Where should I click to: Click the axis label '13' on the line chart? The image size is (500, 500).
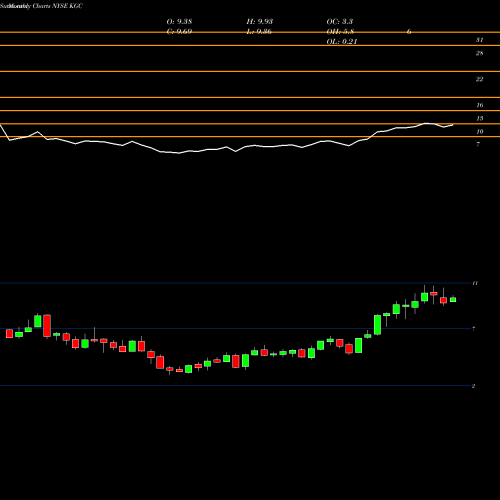pyautogui.click(x=479, y=118)
